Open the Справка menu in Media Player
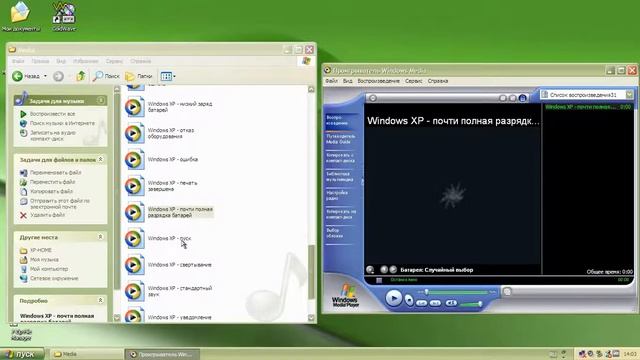Image resolution: width=640 pixels, height=360 pixels. 438,81
